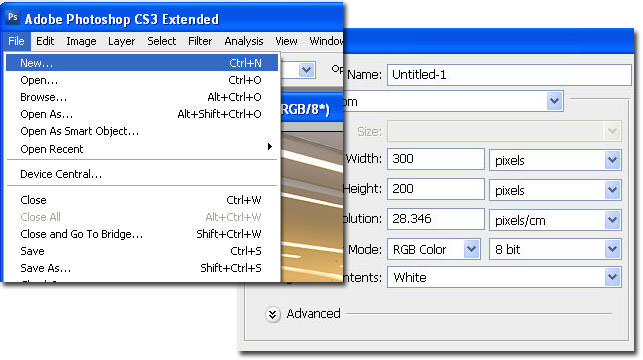This screenshot has width=643, height=360.
Task: Choose Open As Smart Object...
Action: pyautogui.click(x=142, y=131)
